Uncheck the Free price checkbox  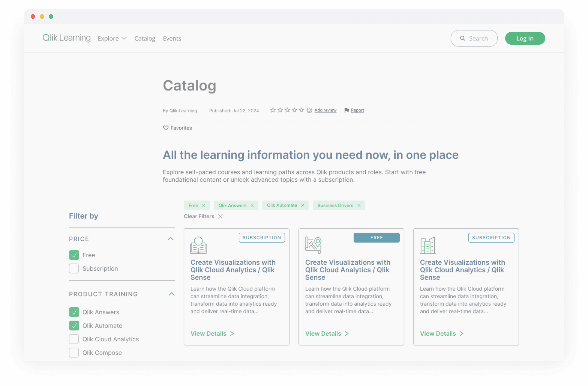pyautogui.click(x=74, y=255)
